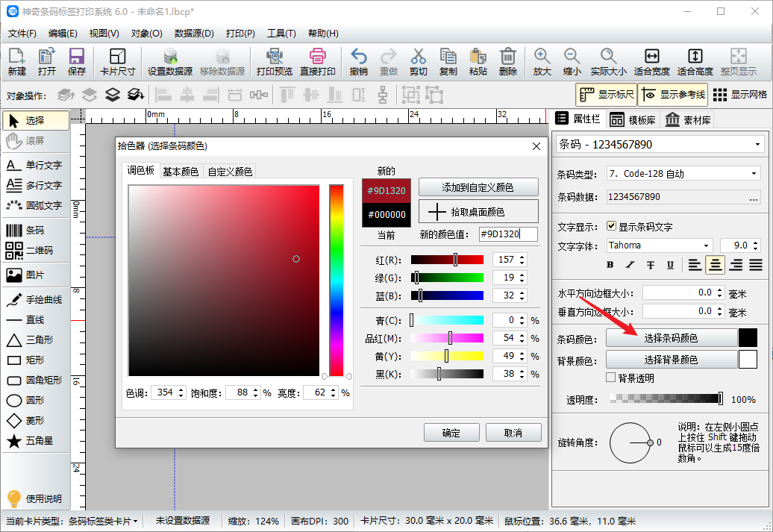The image size is (773, 532).
Task: Click the 拾取桌面颜色 eyedropper button
Action: tap(478, 212)
